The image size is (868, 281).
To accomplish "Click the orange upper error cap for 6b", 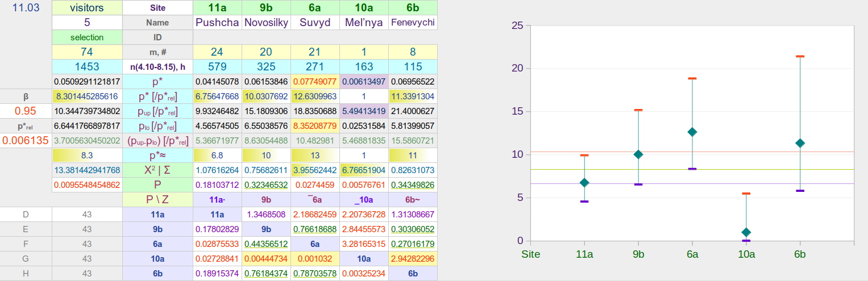I will [800, 56].
